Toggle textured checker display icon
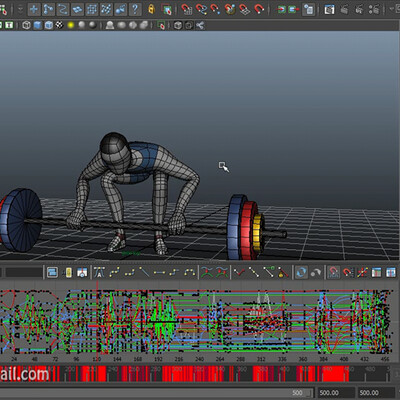Image resolution: width=400 pixels, height=400 pixels. pyautogui.click(x=60, y=25)
